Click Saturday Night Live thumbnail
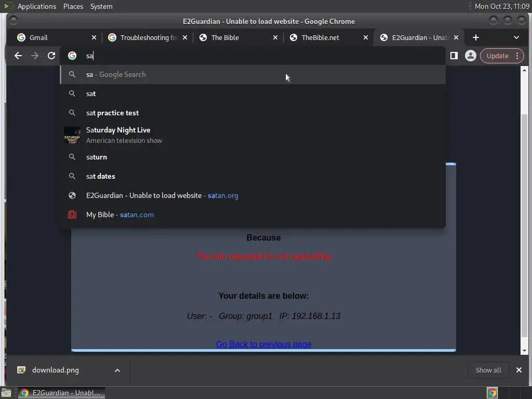This screenshot has width=532, height=399. point(72,135)
